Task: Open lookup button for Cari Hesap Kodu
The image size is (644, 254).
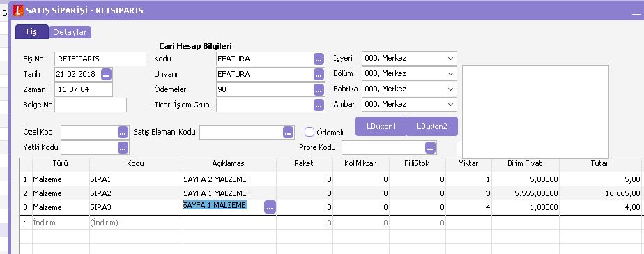Action: point(319,59)
